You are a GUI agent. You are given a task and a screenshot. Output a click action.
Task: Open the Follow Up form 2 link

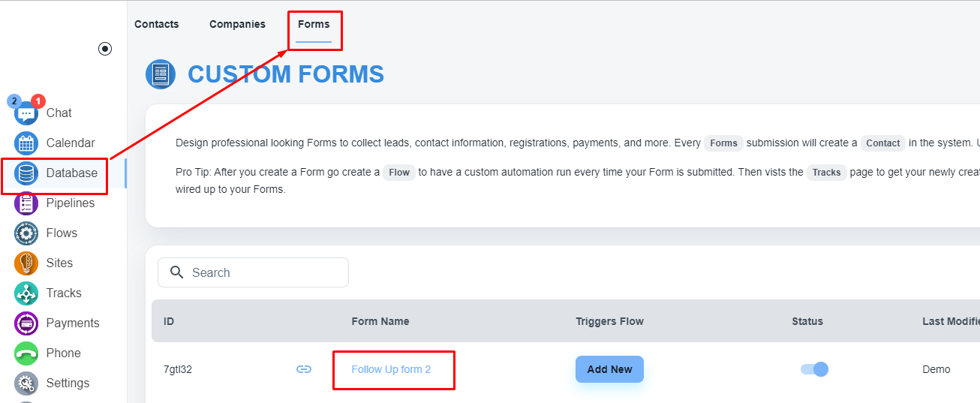click(391, 369)
